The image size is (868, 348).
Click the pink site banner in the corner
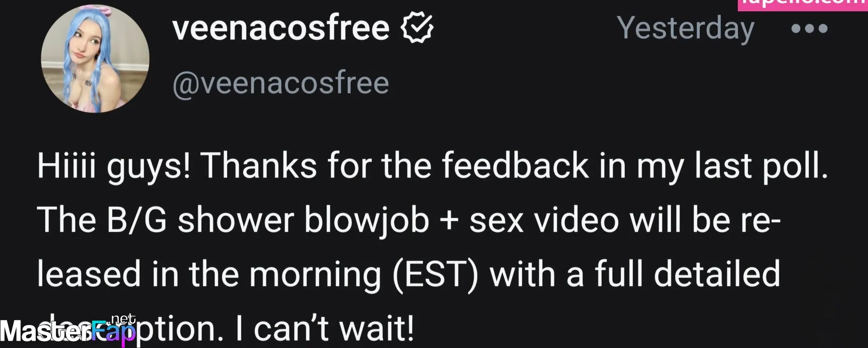[803, 5]
